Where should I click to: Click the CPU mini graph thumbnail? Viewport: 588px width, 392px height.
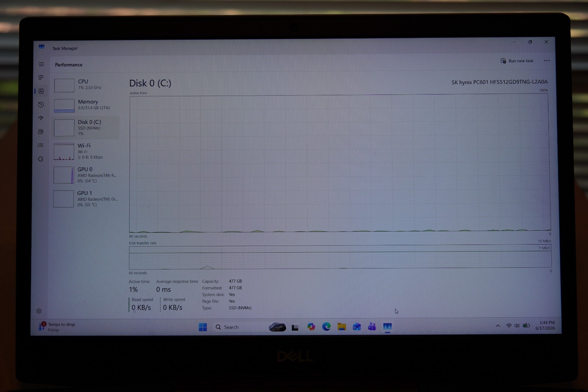coord(64,85)
